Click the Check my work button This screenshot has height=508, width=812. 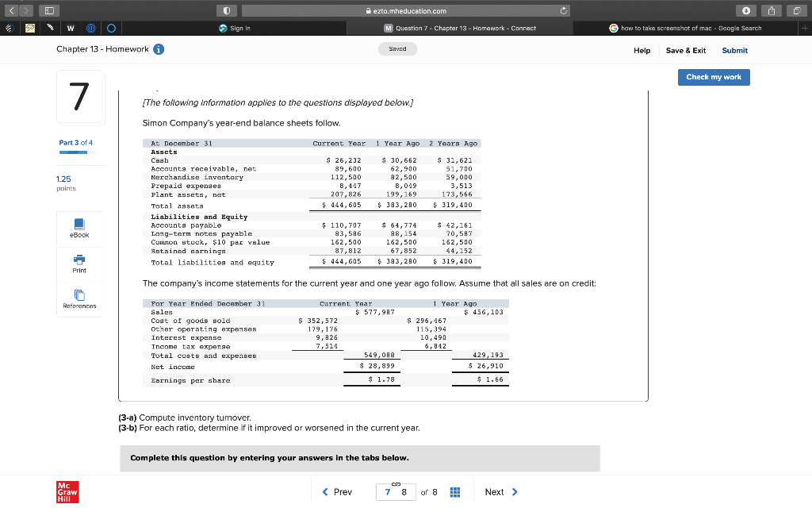click(x=714, y=77)
